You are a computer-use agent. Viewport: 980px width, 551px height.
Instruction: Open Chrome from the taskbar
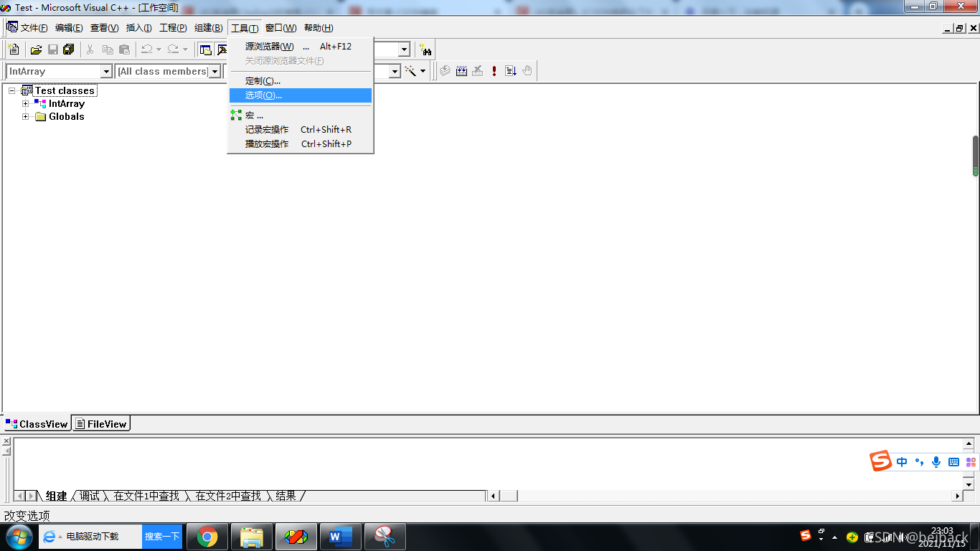pos(207,537)
